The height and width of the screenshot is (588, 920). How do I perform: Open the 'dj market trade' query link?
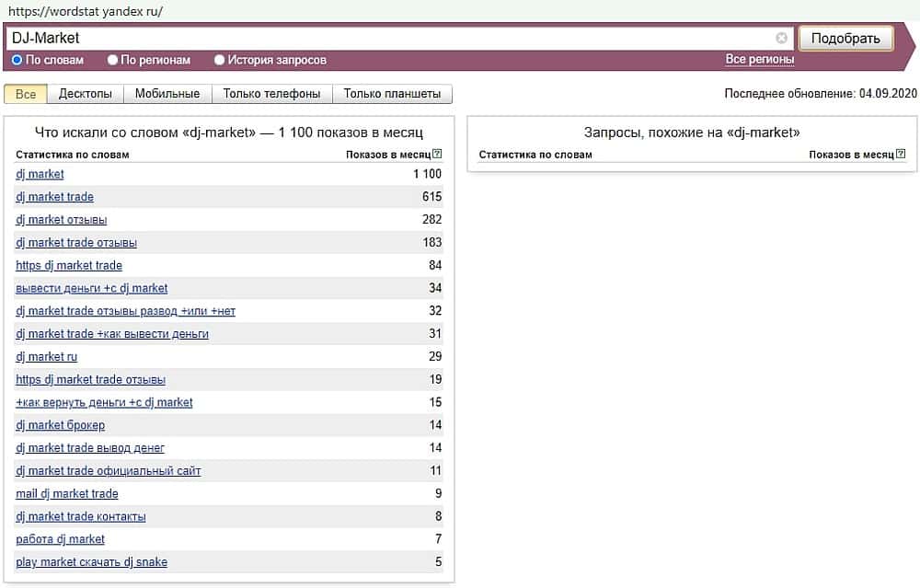click(x=54, y=197)
